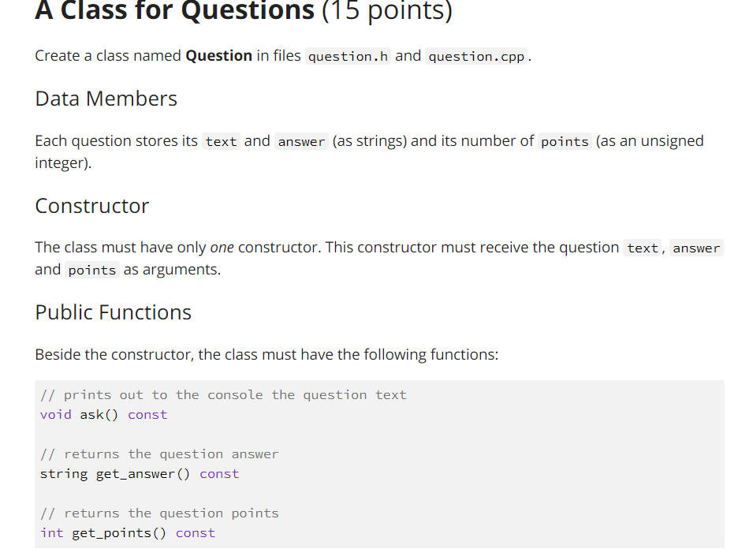Click the 'answer' code in Data Members

(x=301, y=141)
